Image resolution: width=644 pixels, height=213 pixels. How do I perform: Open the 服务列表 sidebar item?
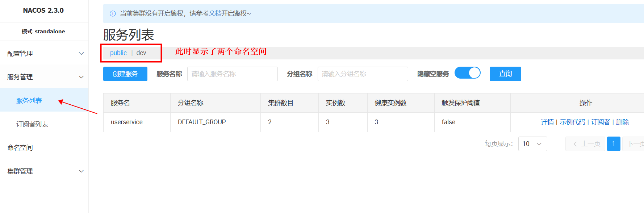pos(29,101)
